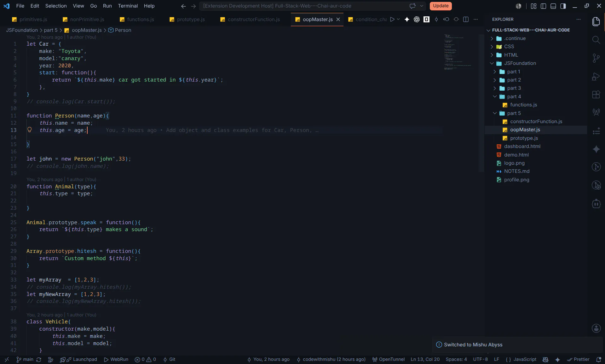Click the Prettier status item
The height and width of the screenshot is (364, 605).
(578, 360)
